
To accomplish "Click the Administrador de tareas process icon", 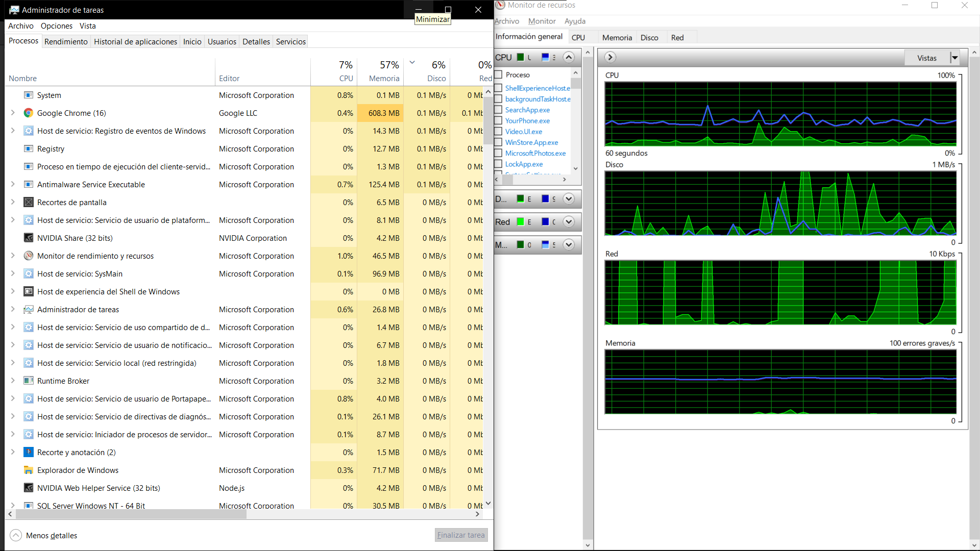I will click(x=29, y=310).
